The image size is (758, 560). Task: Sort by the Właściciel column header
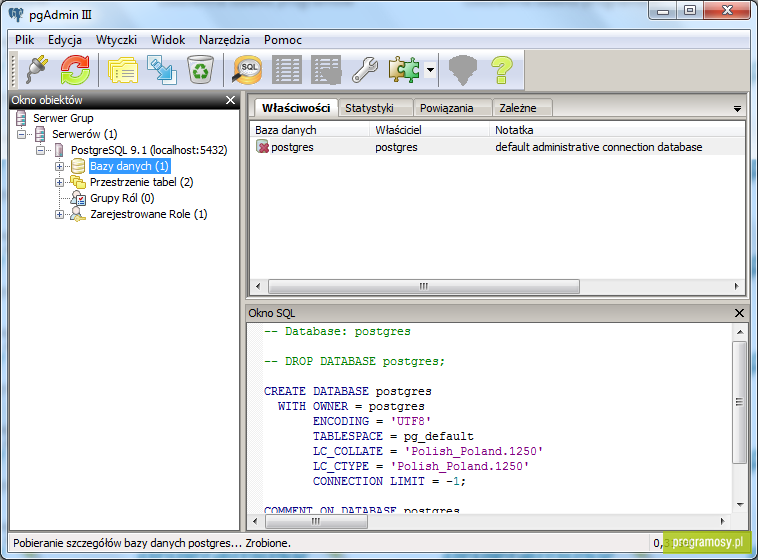tap(430, 130)
